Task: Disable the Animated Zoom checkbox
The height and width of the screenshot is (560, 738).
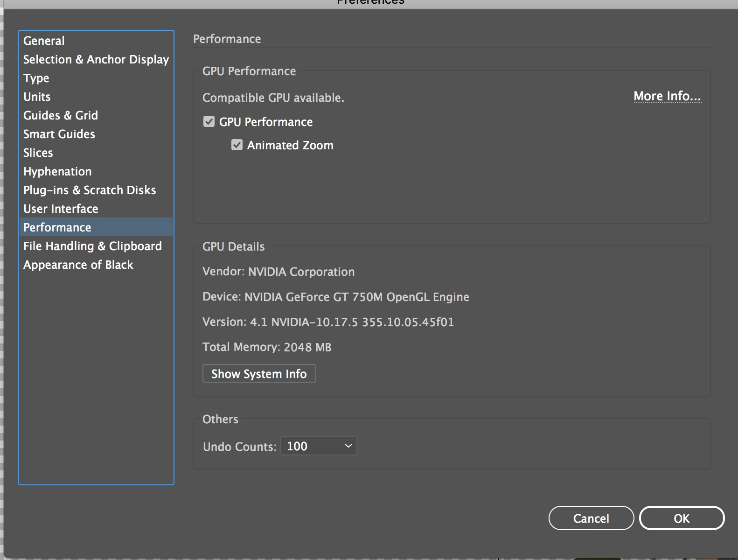Action: [x=237, y=145]
